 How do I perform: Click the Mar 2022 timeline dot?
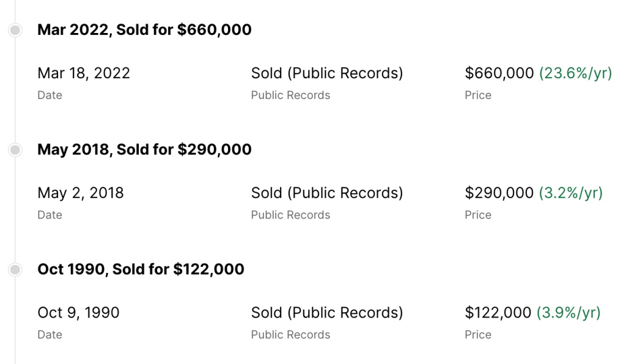pos(15,30)
